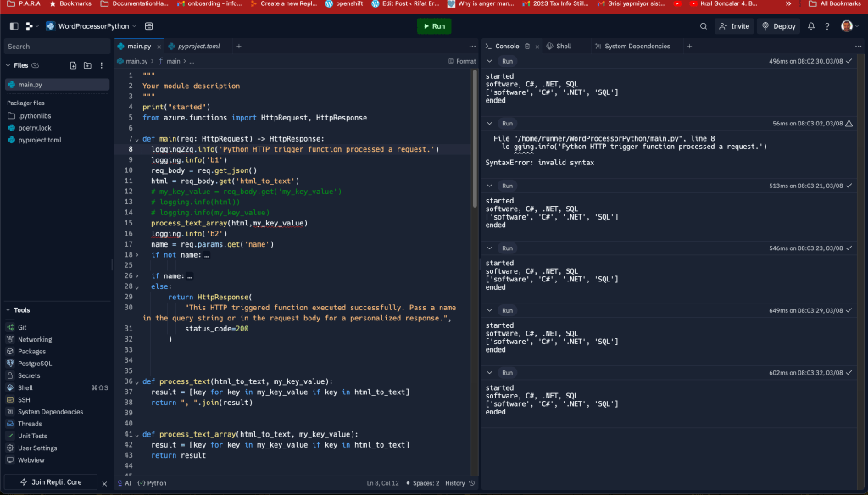Open the project name WordProcessorPython dropdown
868x495 pixels.
click(x=92, y=26)
